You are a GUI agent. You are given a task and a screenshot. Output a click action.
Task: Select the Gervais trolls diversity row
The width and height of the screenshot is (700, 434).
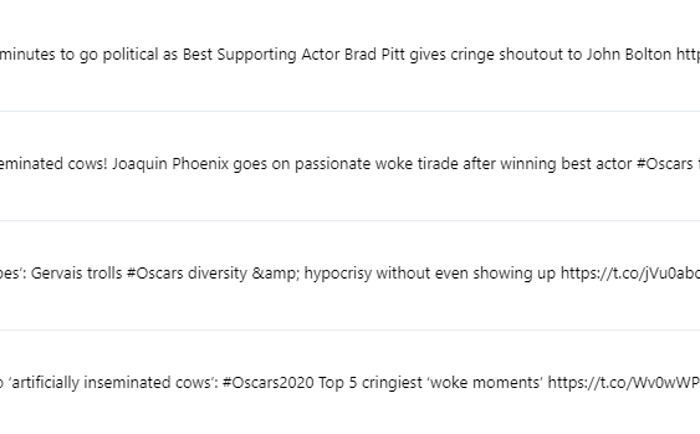(350, 275)
